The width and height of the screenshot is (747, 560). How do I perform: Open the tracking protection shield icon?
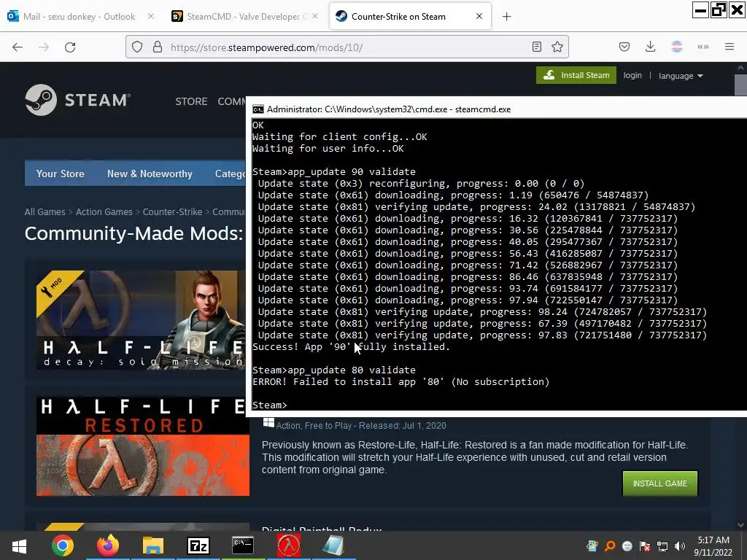(x=137, y=47)
